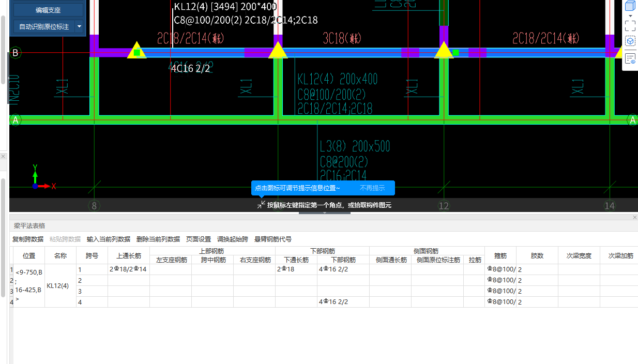
Task: Click span number 3 cell
Action: tap(92, 291)
